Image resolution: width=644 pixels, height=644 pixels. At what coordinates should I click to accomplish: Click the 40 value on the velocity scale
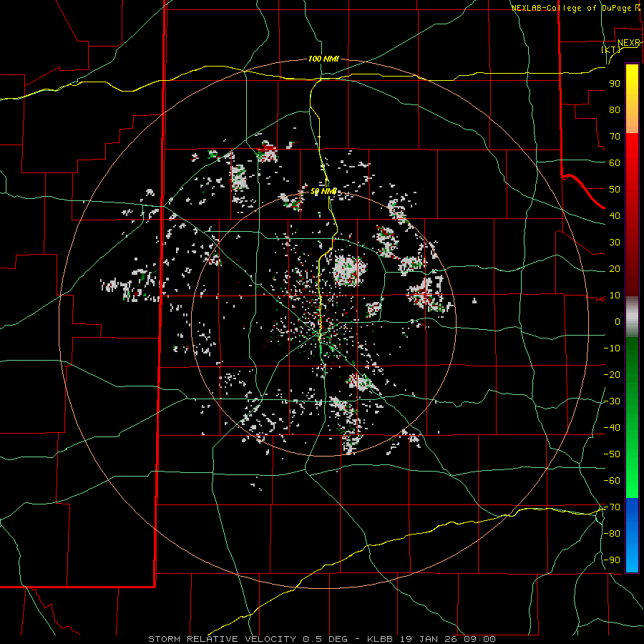pyautogui.click(x=615, y=215)
